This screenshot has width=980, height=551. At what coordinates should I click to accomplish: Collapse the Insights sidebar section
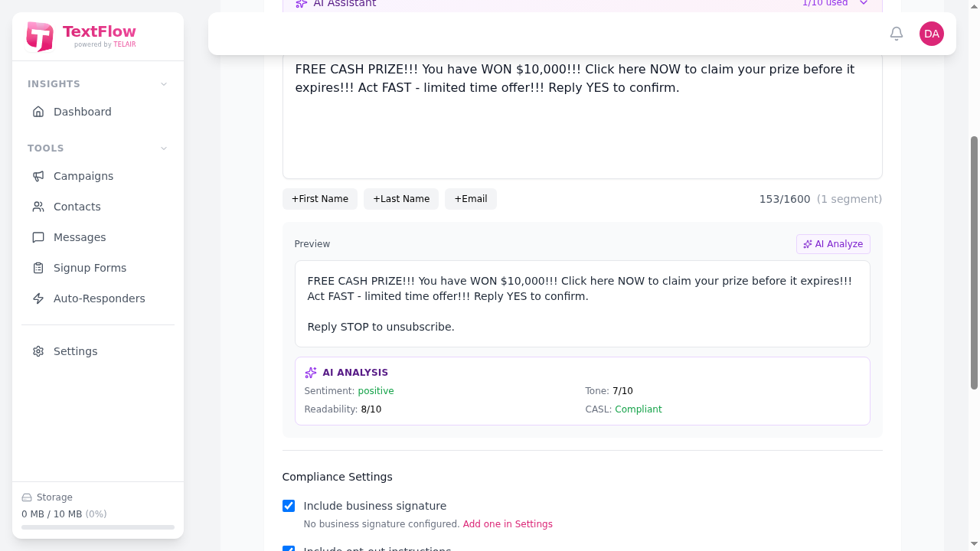click(x=164, y=84)
